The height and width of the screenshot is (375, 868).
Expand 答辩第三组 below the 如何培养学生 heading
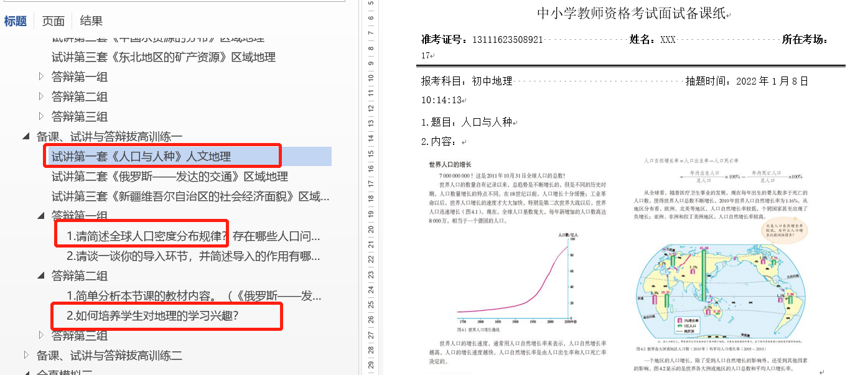[42, 335]
